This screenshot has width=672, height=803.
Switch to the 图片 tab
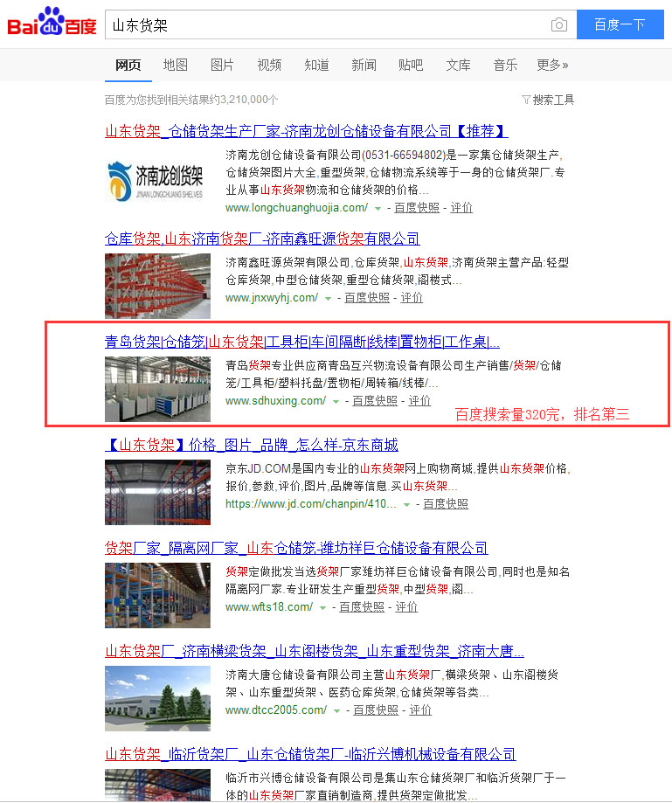click(222, 65)
